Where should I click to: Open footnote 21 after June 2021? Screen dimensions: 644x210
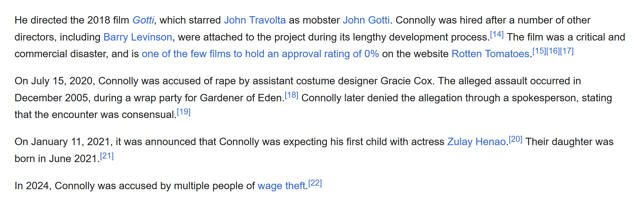(x=107, y=156)
